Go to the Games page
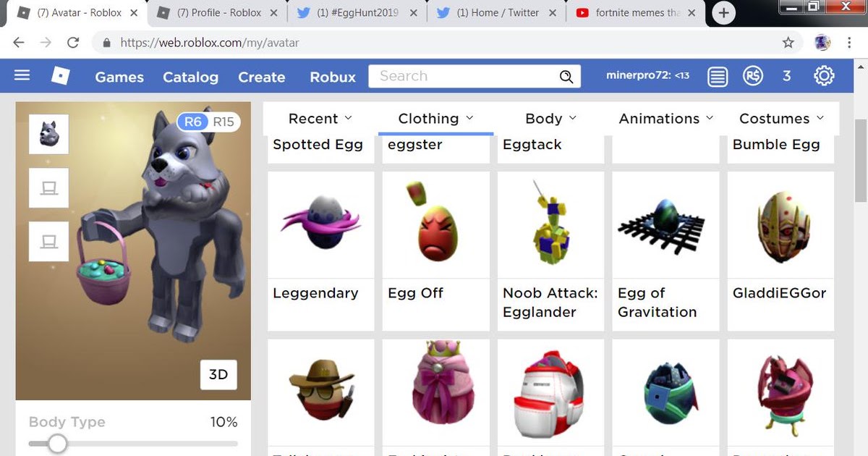 pyautogui.click(x=119, y=77)
